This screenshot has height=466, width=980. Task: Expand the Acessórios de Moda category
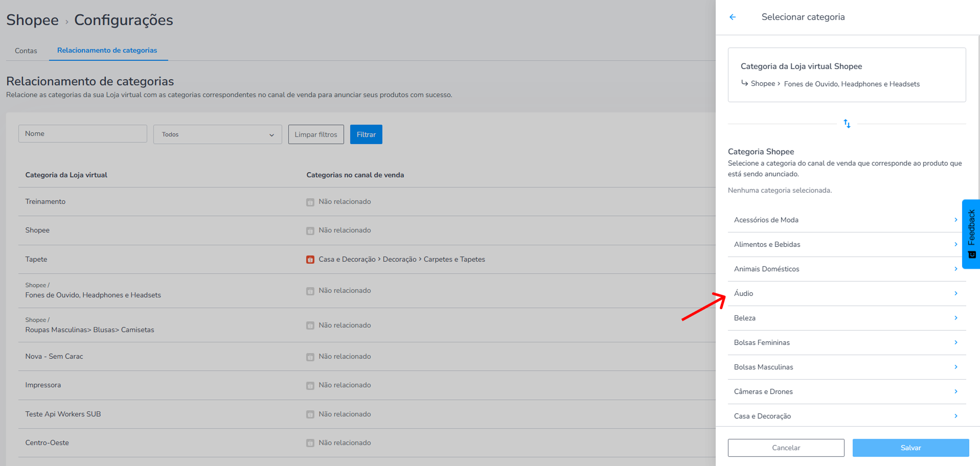point(847,220)
